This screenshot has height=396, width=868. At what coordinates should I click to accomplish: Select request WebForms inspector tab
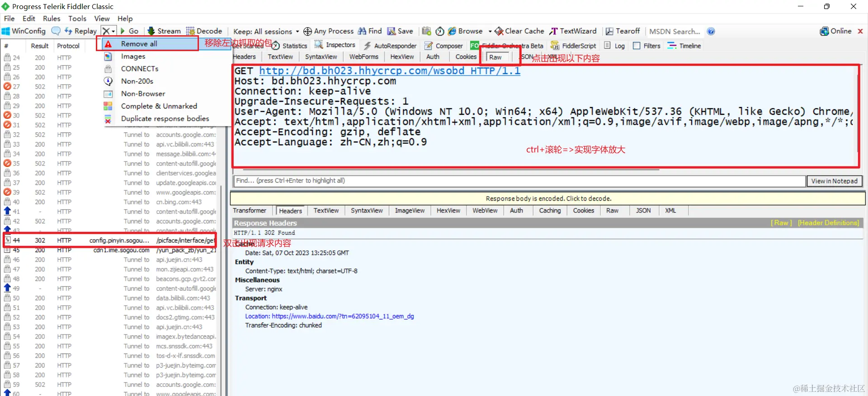click(x=363, y=57)
